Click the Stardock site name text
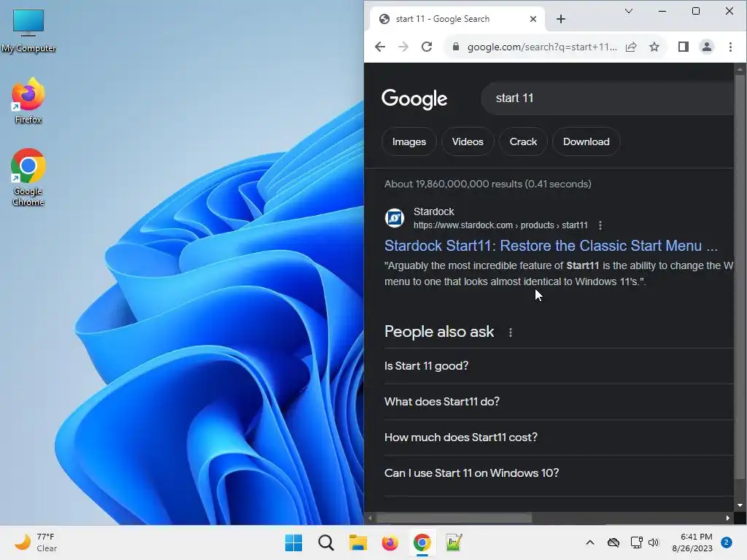Viewport: 747px width, 560px height. coord(433,211)
